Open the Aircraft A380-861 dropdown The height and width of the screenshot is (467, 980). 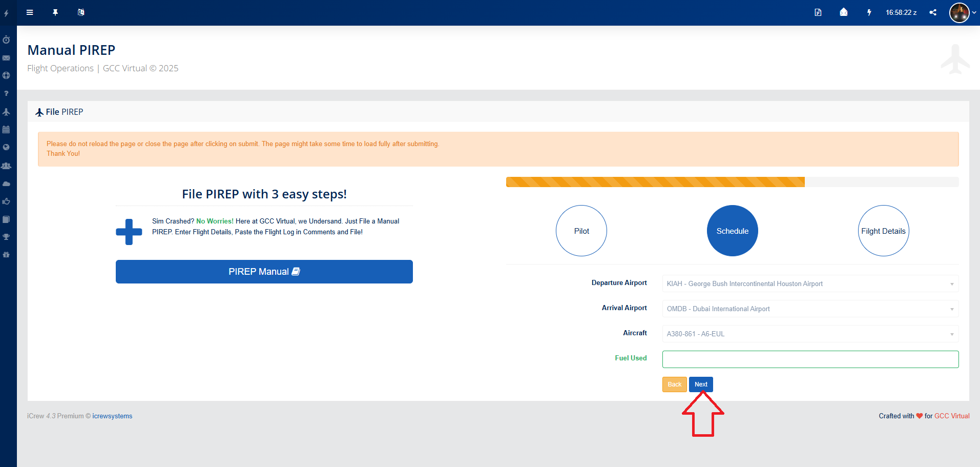coord(810,334)
